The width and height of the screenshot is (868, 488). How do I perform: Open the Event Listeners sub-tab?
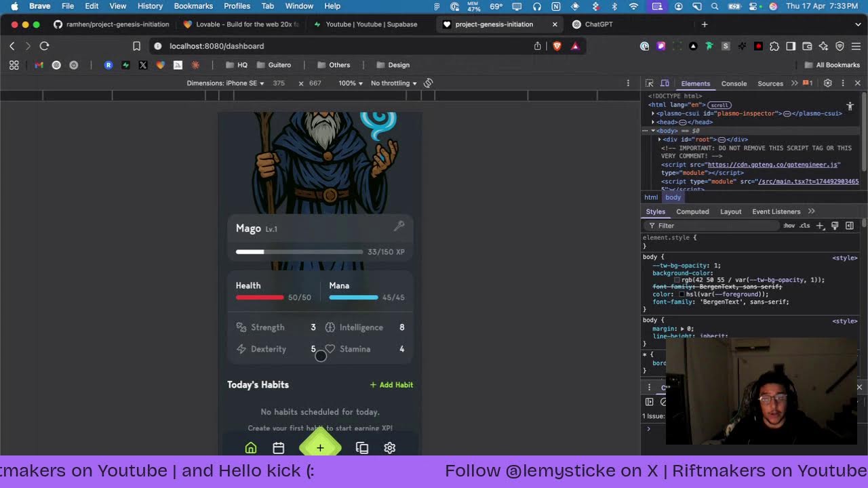click(776, 211)
